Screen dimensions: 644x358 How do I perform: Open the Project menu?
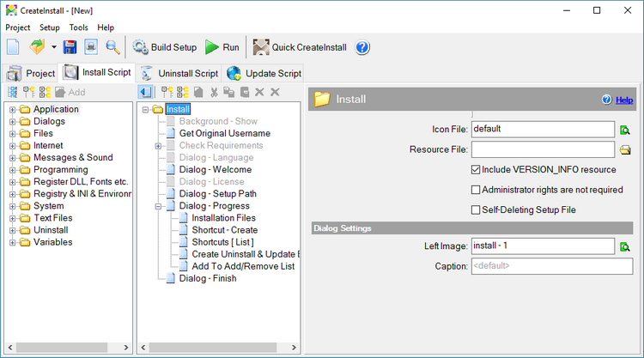pyautogui.click(x=18, y=27)
